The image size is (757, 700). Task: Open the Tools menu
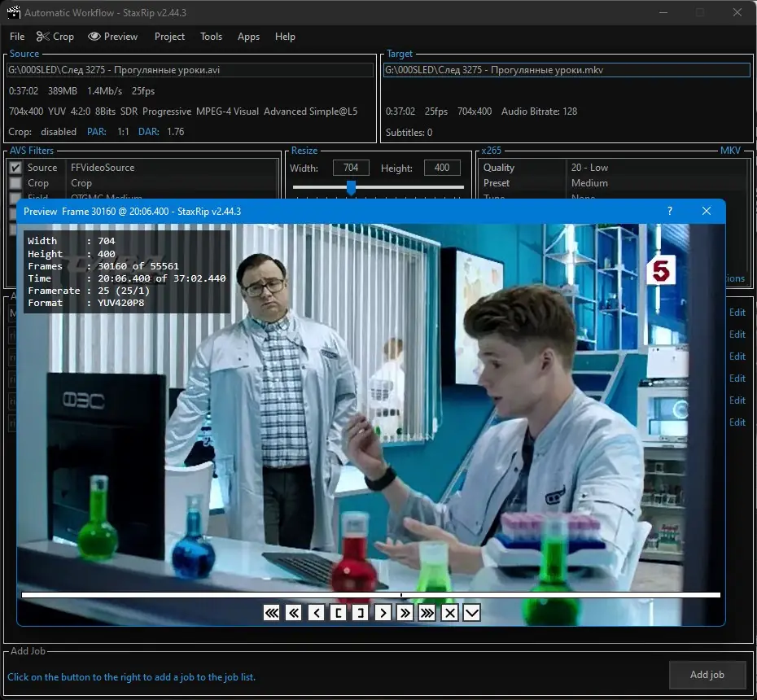[211, 37]
